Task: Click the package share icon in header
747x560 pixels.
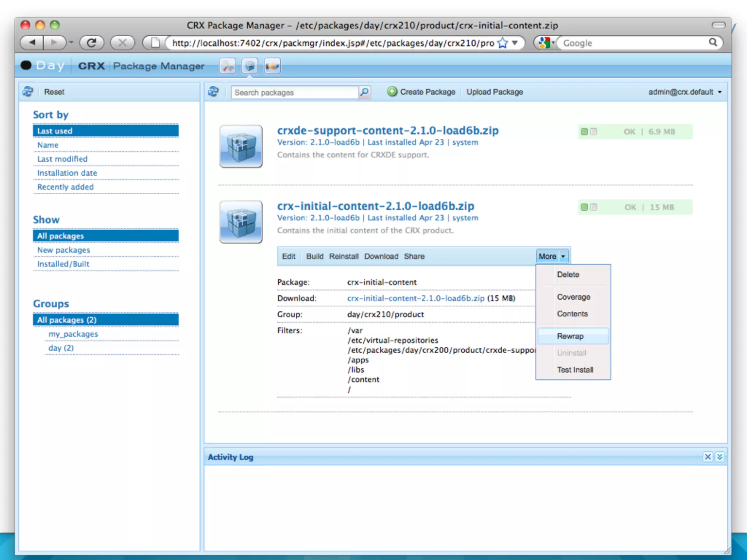Action: (272, 66)
